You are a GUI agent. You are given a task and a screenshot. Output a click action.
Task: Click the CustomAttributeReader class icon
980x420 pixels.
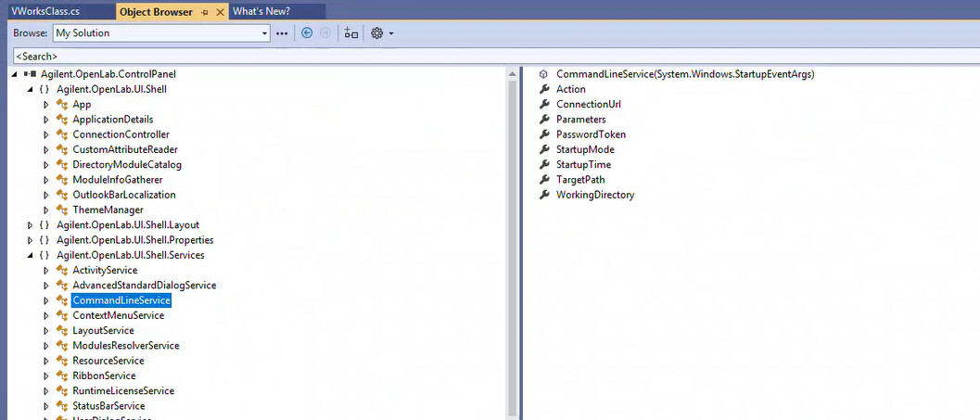click(x=61, y=149)
